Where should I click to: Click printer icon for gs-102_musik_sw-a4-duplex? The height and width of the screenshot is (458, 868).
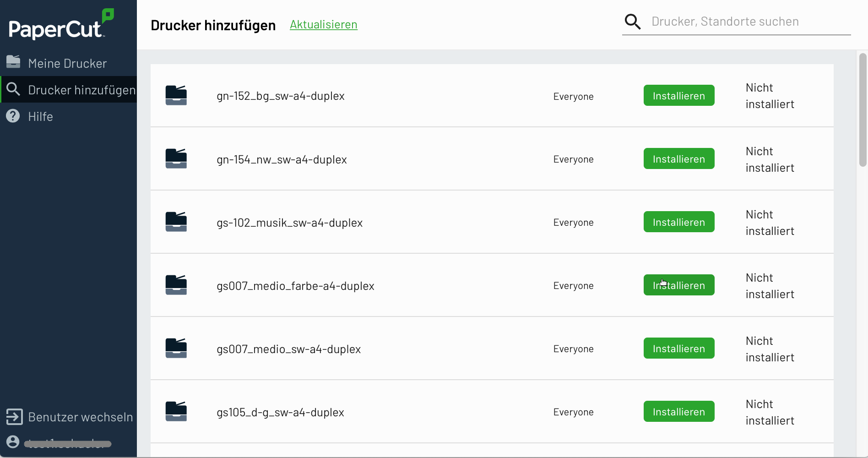pos(176,222)
